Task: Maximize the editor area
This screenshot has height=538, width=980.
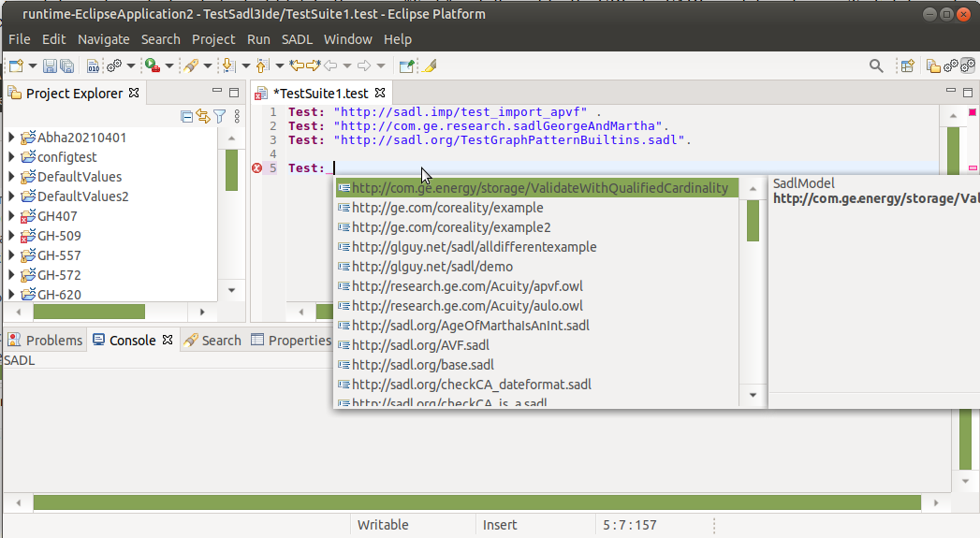Action: [968, 93]
